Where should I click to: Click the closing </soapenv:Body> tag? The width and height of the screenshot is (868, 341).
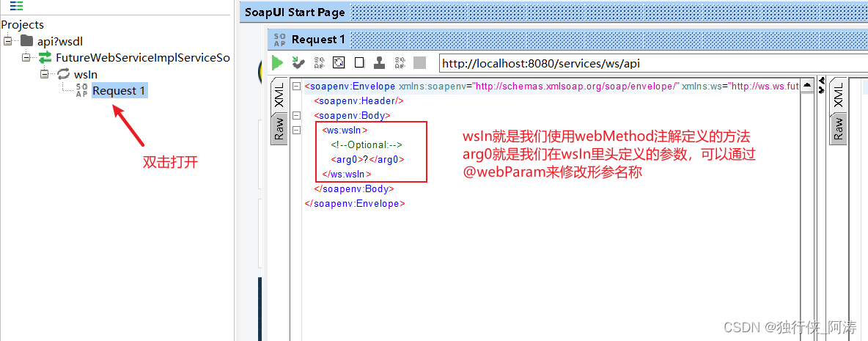[354, 188]
